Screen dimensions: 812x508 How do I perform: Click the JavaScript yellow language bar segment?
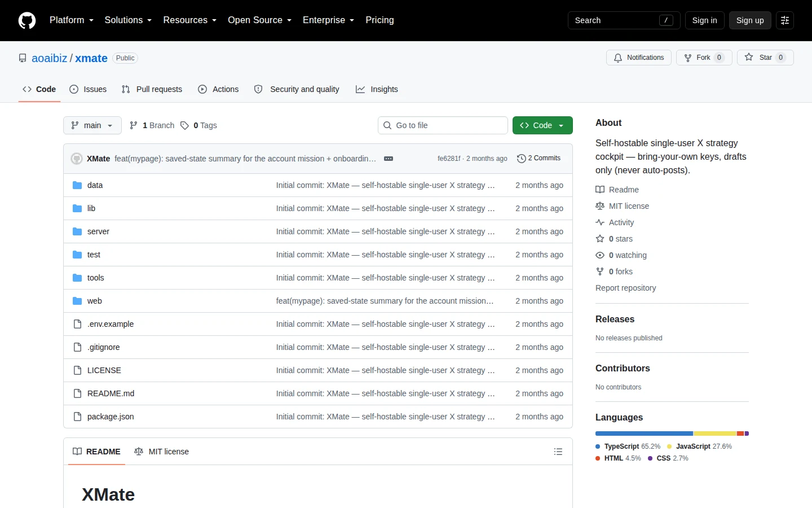pyautogui.click(x=715, y=433)
